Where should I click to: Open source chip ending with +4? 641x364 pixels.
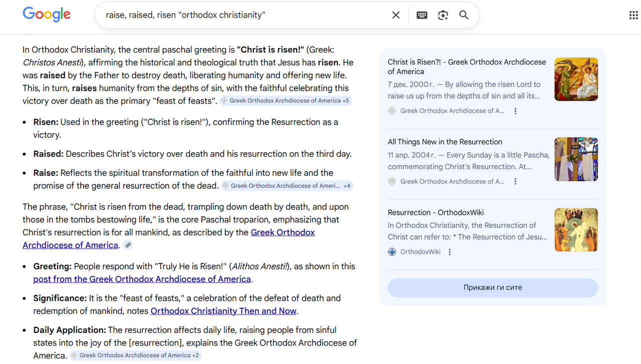point(287,186)
